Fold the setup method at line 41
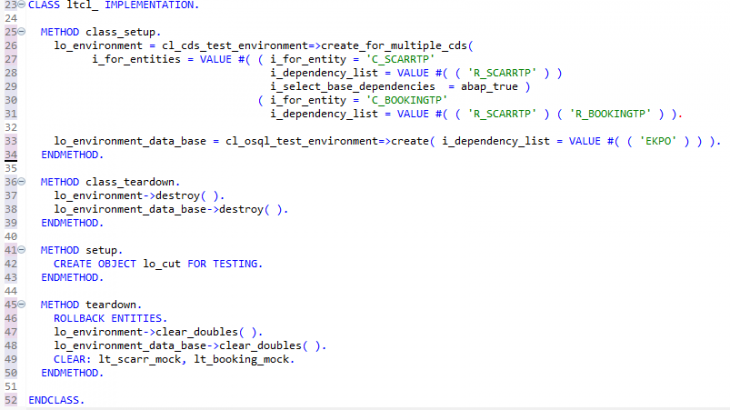Screen dimensions: 730x410 click(x=20, y=249)
